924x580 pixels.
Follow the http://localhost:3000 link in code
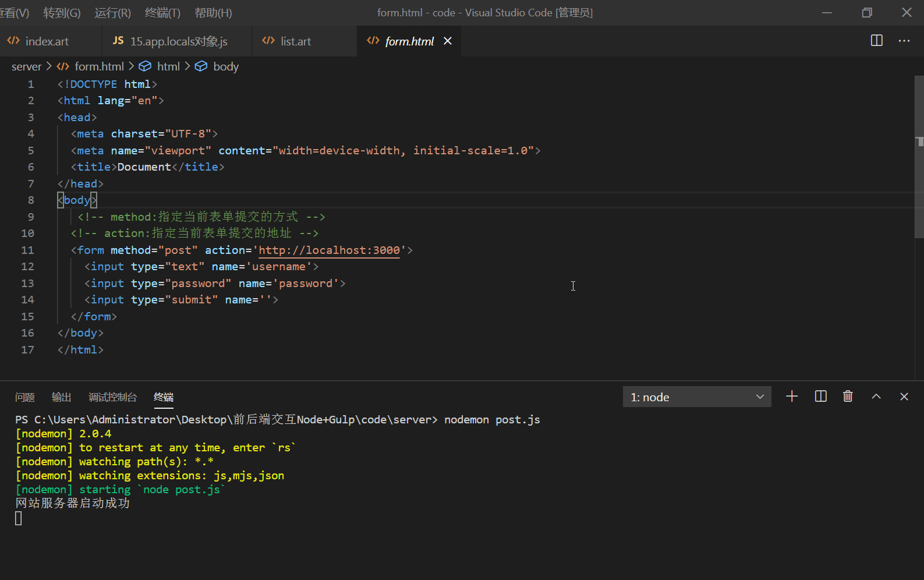pos(330,250)
